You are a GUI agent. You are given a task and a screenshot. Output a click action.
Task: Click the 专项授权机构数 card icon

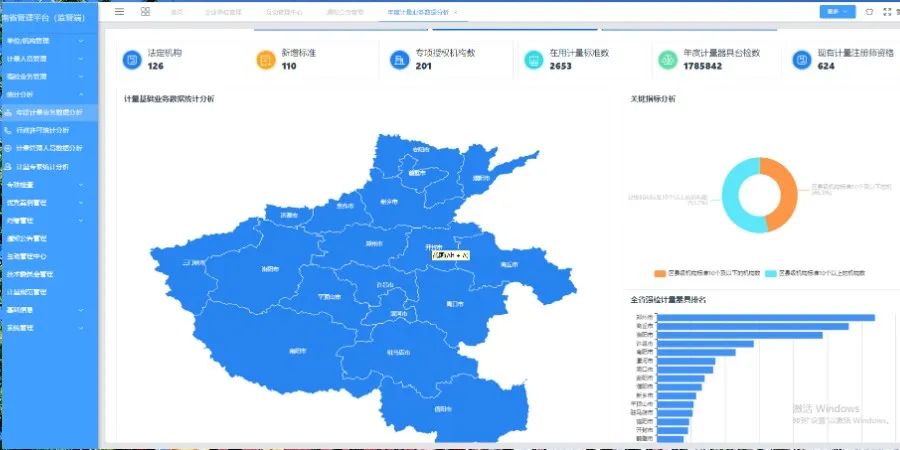coord(399,60)
